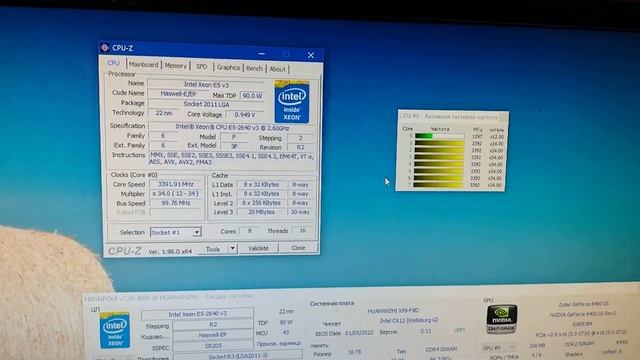Viewport: 640px width, 360px height.
Task: Click the Level 3 value '20 MBytes'
Action: coord(261,212)
